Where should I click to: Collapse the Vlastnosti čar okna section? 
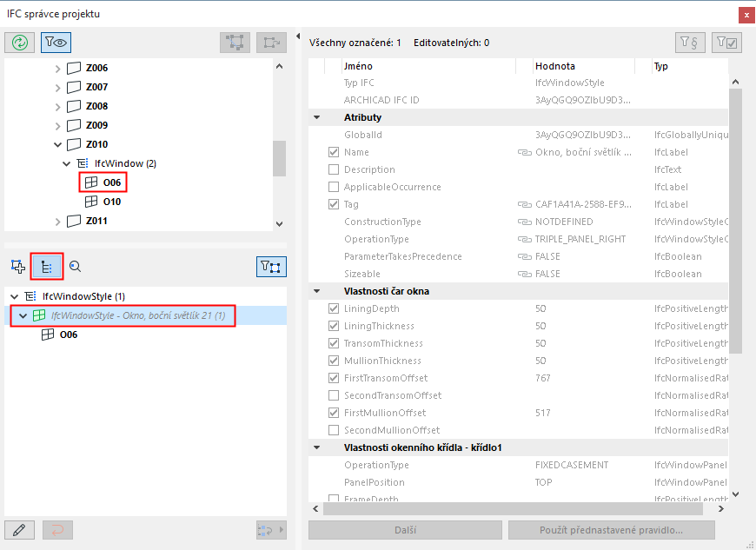317,291
